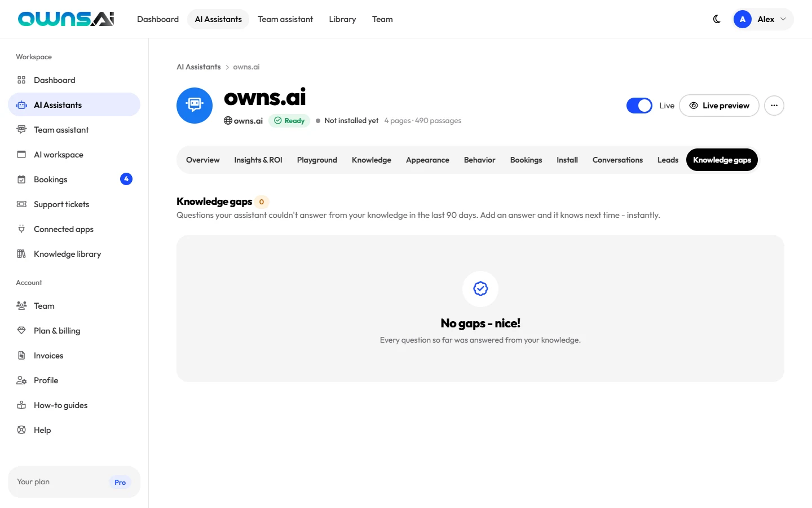Click the Profile user-gear icon
The image size is (812, 508).
point(21,380)
